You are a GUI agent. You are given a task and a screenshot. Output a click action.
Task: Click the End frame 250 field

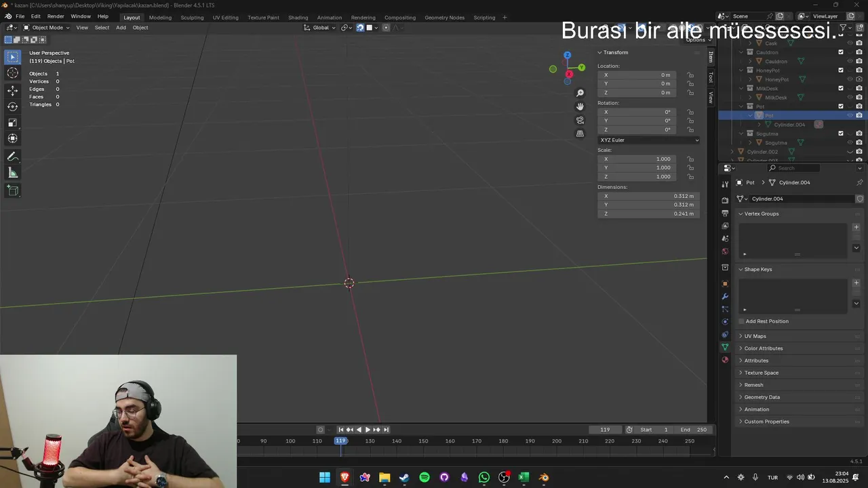tap(694, 430)
